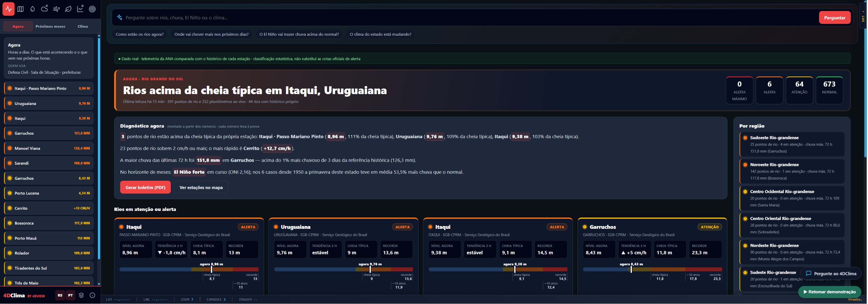Click the sparkle icon in search bar

[x=119, y=18]
